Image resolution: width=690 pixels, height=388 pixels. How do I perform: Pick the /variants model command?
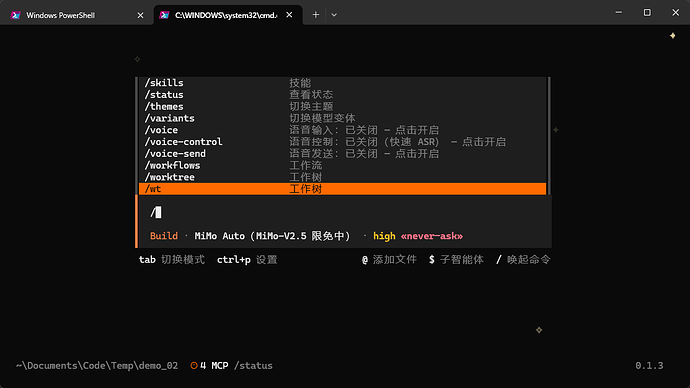point(342,118)
